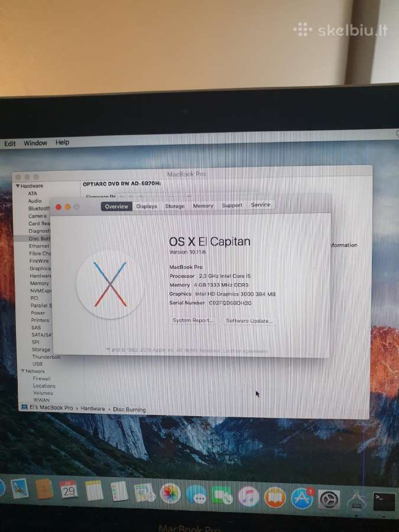Screen dimensions: 399x532
Task: Select PCI in the sidebar
Action: pyautogui.click(x=34, y=298)
